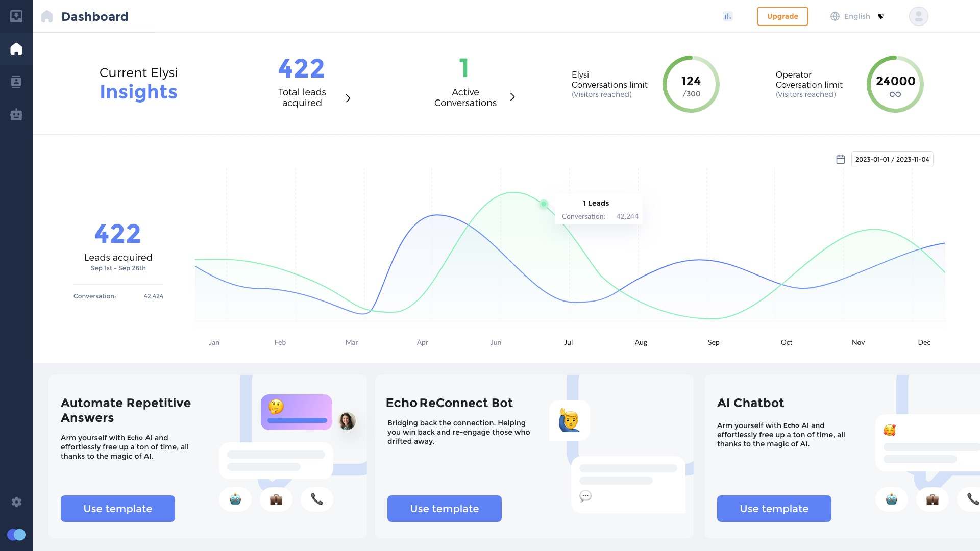Expand Active Conversations chevron

coord(512,97)
